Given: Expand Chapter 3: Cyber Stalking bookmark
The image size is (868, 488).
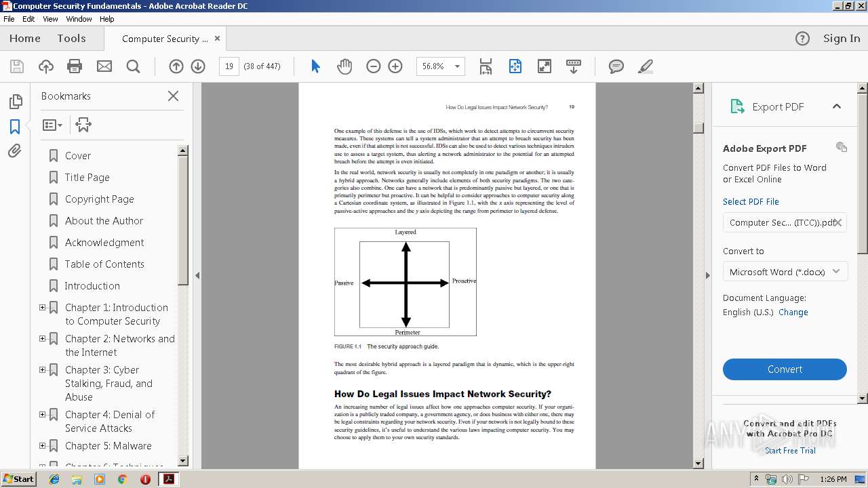Looking at the screenshot, I should point(42,370).
